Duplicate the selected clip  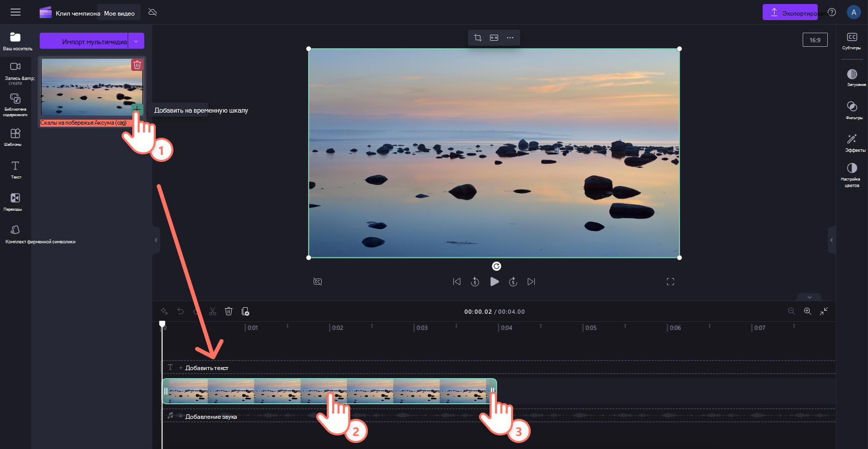245,311
